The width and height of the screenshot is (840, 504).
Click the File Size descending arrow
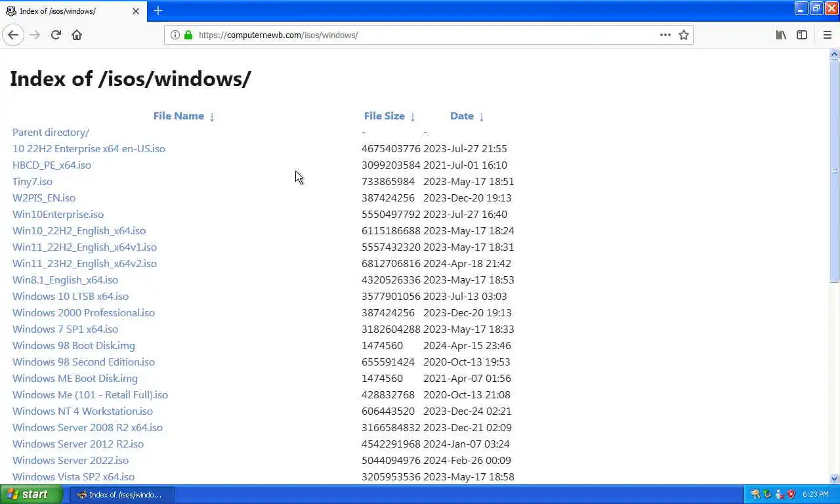pyautogui.click(x=413, y=116)
